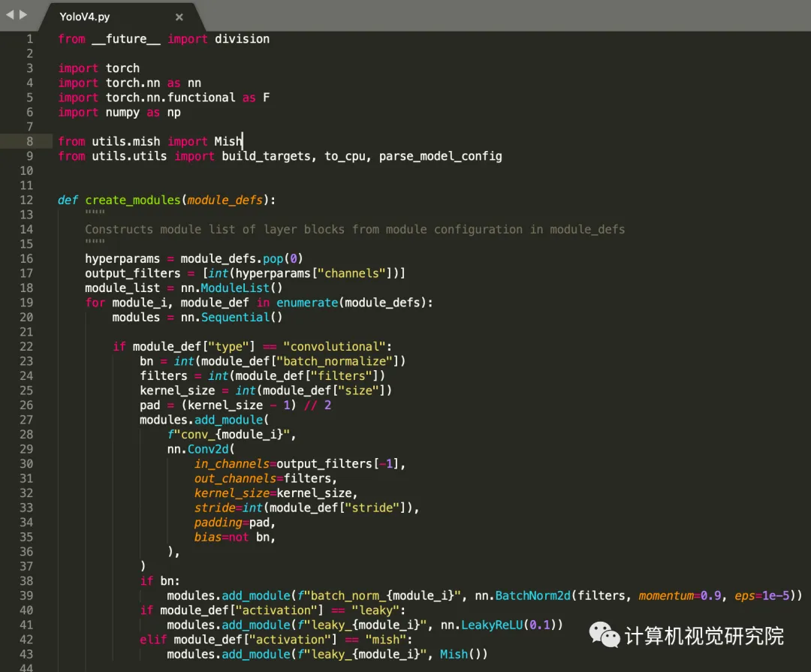This screenshot has height=672, width=811.
Task: Click 'torch.nn' on line 4
Action: [133, 83]
